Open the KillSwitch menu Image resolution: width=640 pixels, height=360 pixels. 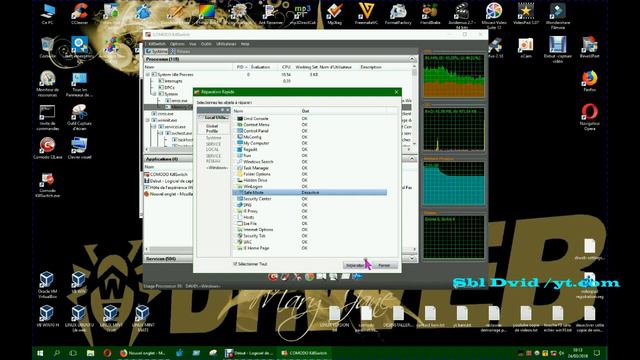coord(157,44)
